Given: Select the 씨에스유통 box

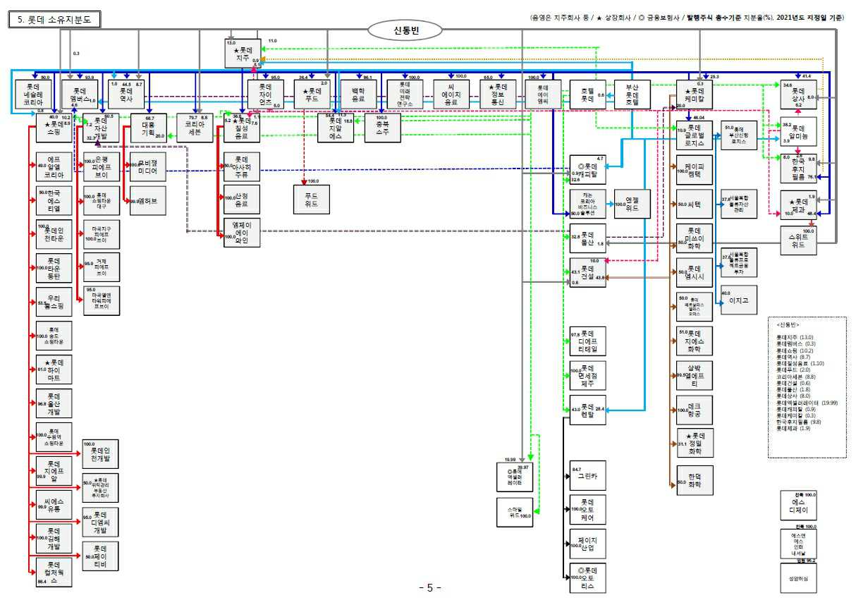Looking at the screenshot, I should click(x=54, y=505).
